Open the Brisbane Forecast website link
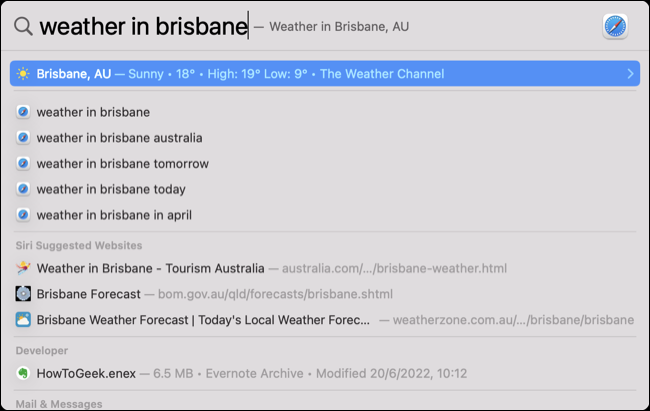 point(87,294)
